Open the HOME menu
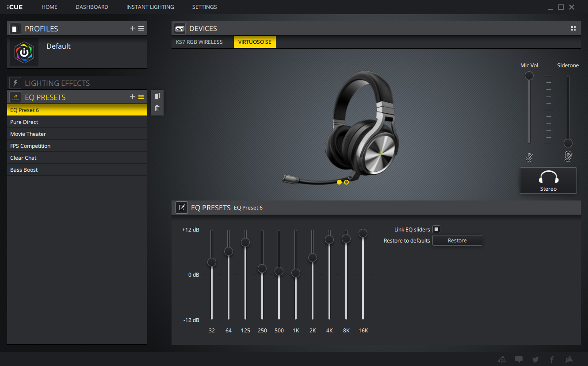 click(50, 7)
